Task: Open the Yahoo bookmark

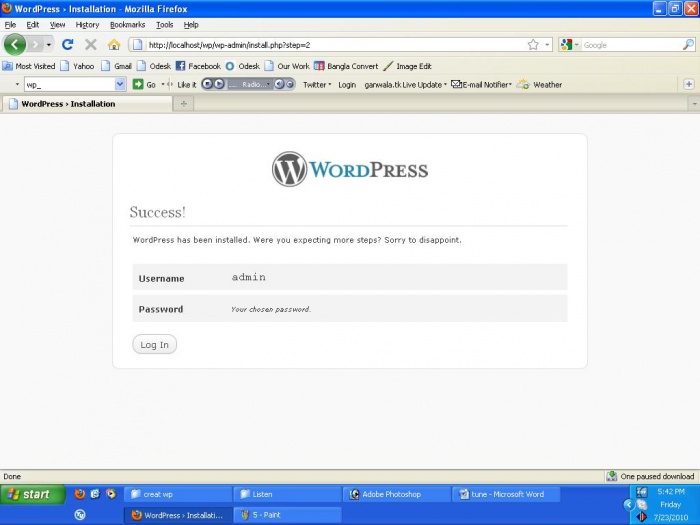Action: click(x=77, y=66)
